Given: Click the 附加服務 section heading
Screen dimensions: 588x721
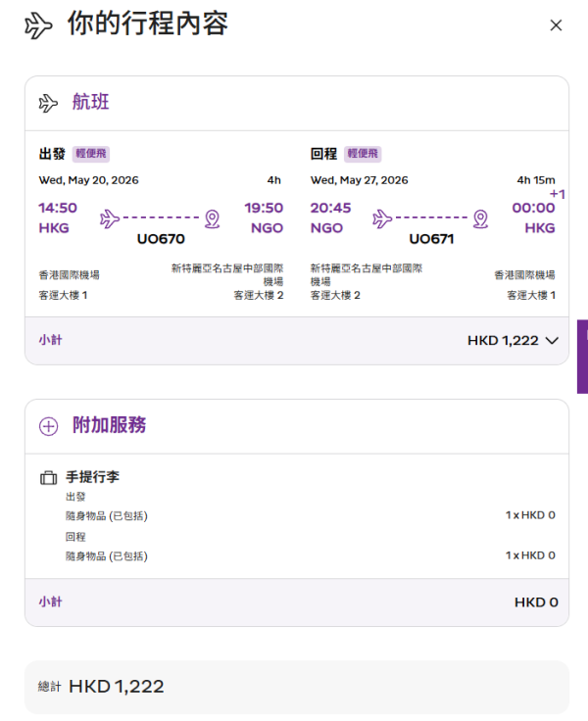Looking at the screenshot, I should pyautogui.click(x=109, y=426).
